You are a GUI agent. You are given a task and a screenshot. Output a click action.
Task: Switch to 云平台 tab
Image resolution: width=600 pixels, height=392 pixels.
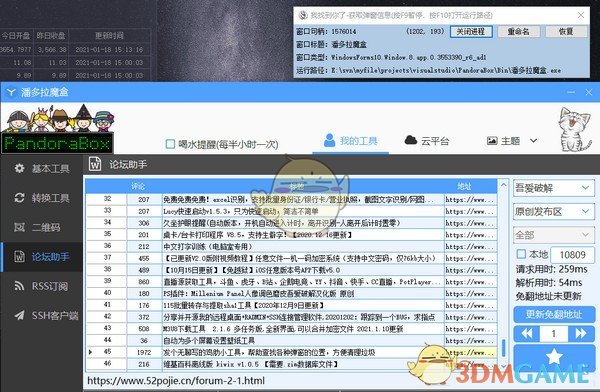pos(426,141)
